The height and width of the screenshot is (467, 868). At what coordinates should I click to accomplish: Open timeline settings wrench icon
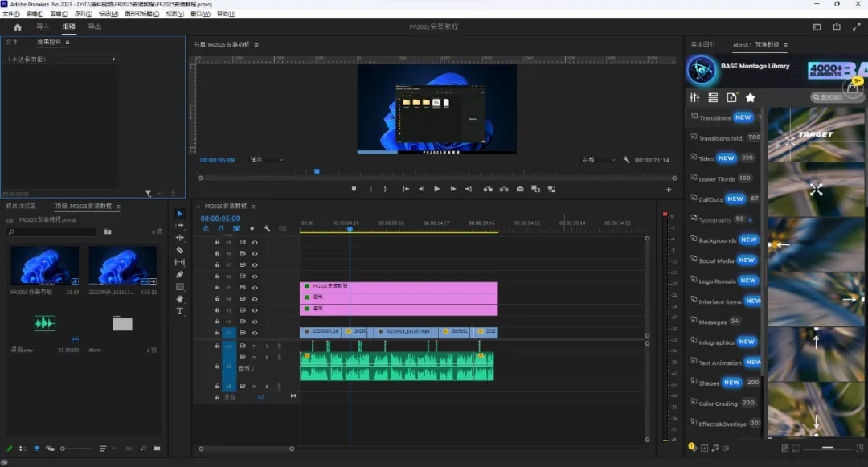(268, 228)
